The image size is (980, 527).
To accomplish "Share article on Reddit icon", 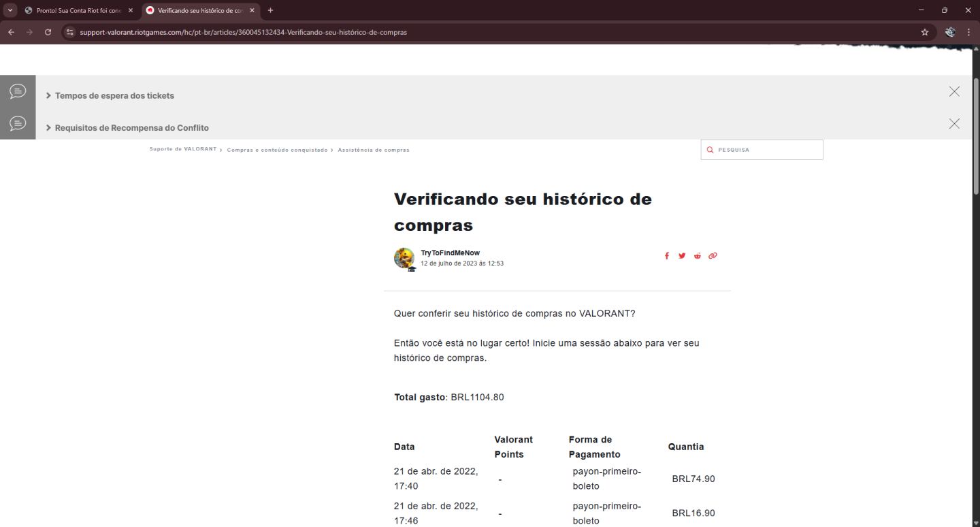I will (698, 256).
